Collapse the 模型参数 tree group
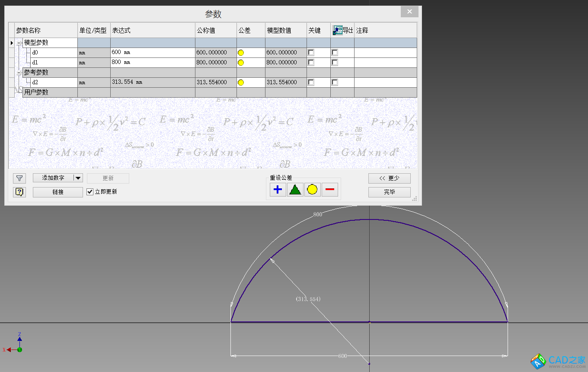This screenshot has width=588, height=372. click(19, 43)
